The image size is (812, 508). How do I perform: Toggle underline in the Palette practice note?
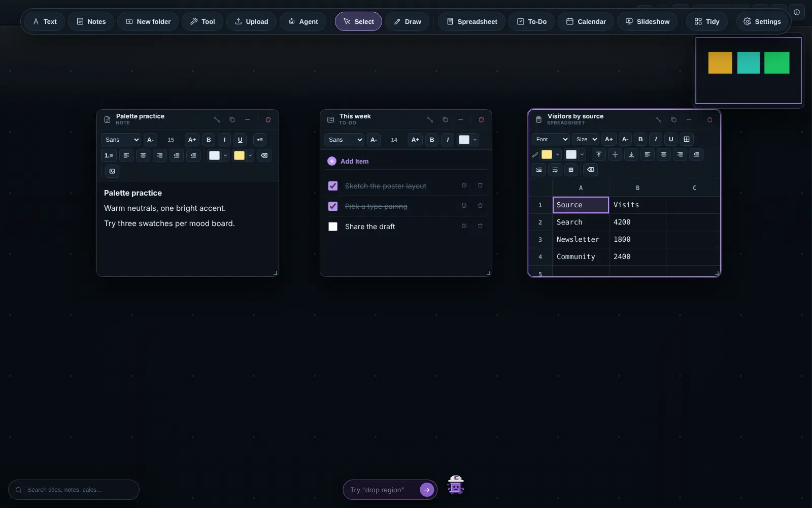tap(240, 140)
